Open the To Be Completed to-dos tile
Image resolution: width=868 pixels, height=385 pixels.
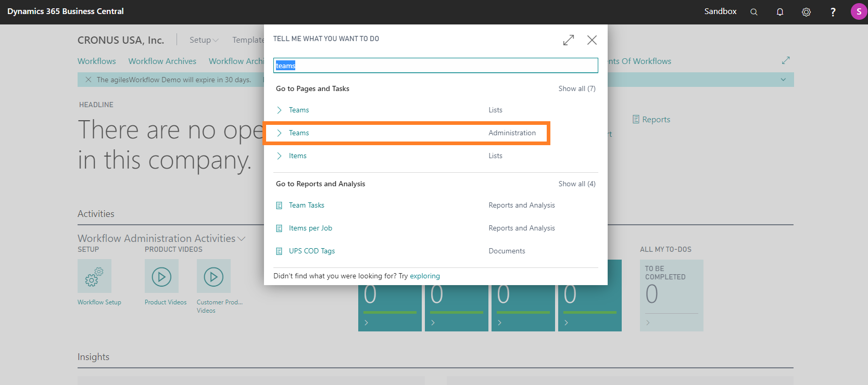click(671, 294)
